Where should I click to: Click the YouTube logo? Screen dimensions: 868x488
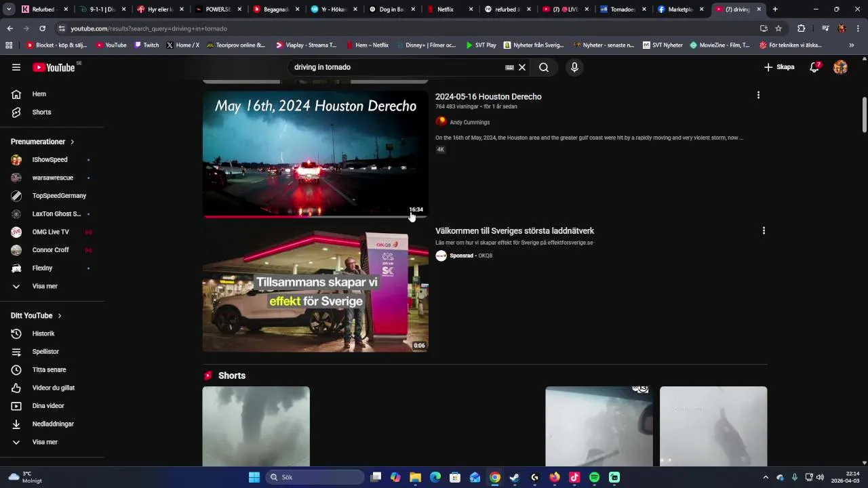point(54,67)
